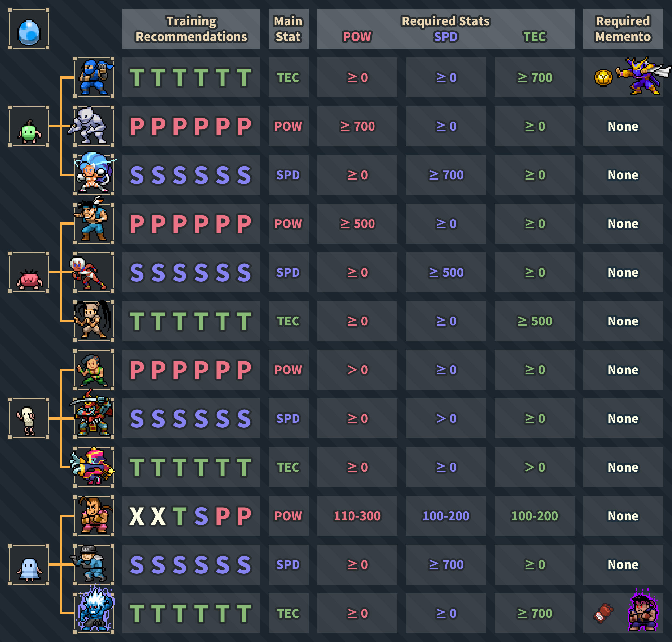Click the green-clad martial artist portrait
672x642 pixels.
click(94, 370)
